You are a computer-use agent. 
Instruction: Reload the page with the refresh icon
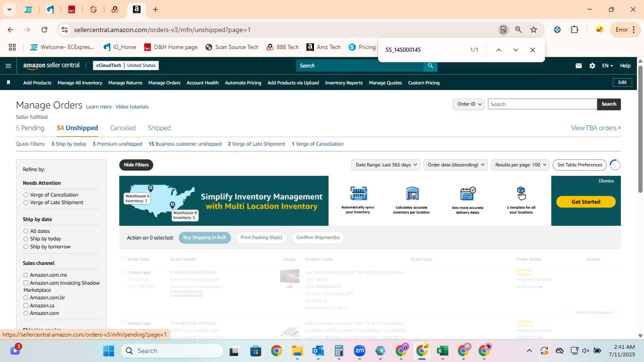(44, 30)
